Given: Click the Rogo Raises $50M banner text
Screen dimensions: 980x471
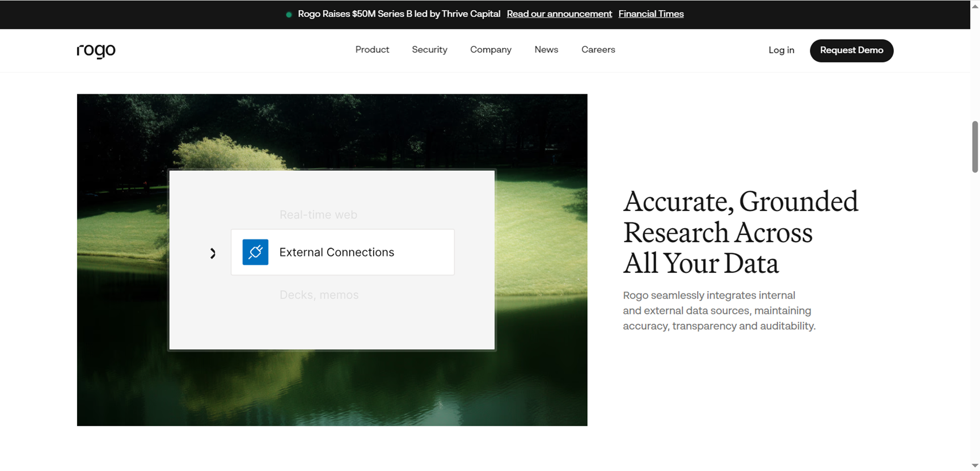Looking at the screenshot, I should point(399,14).
